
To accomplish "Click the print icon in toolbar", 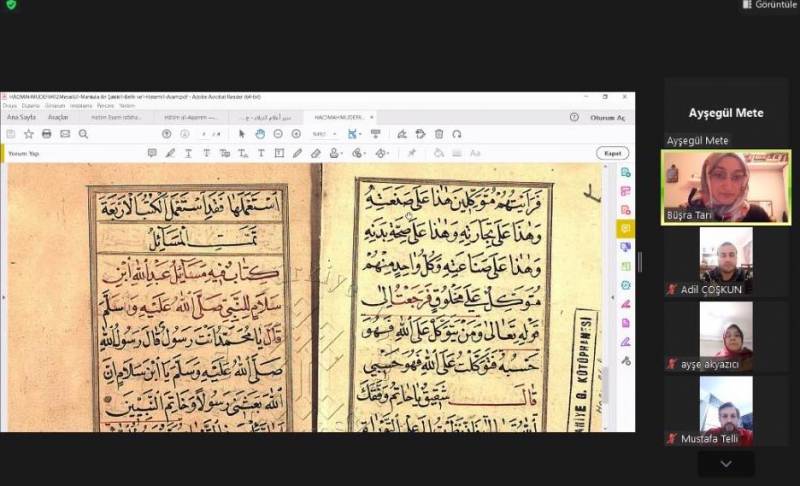I will coord(46,134).
